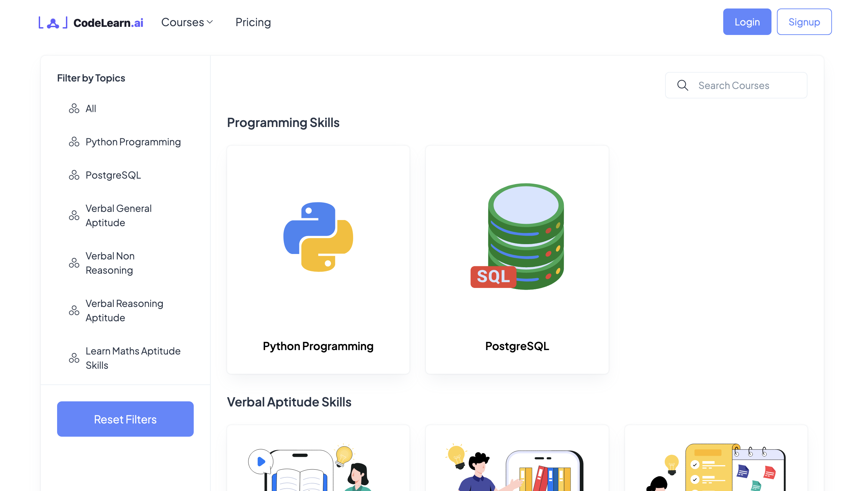Click into the Search Courses field

tap(736, 85)
